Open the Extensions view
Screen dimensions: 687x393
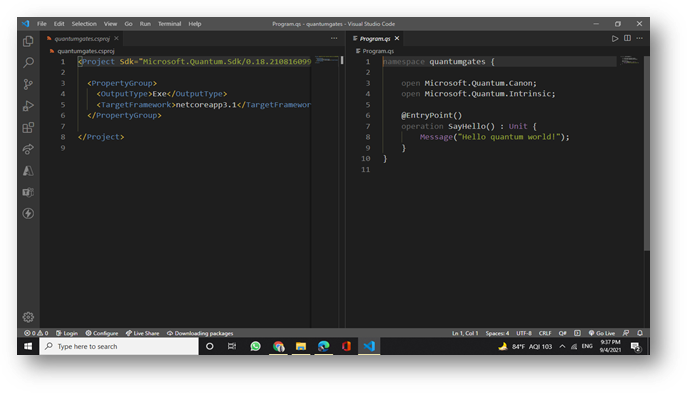tap(28, 127)
